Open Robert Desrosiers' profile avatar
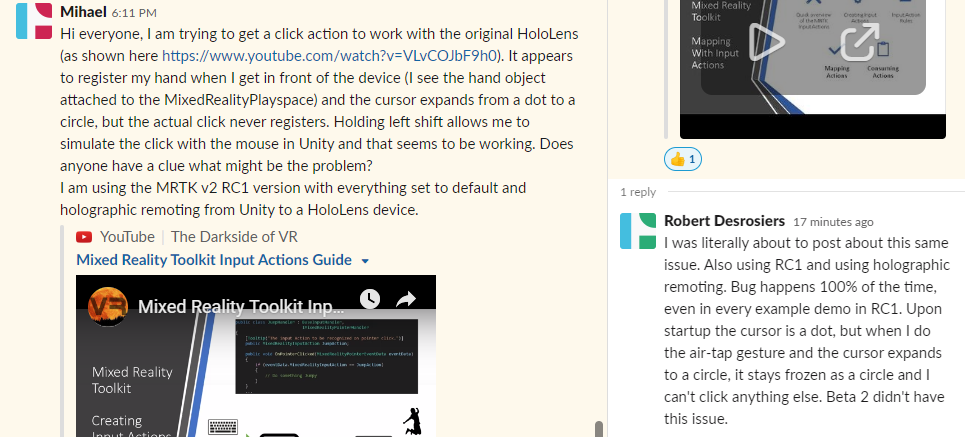 pos(638,231)
